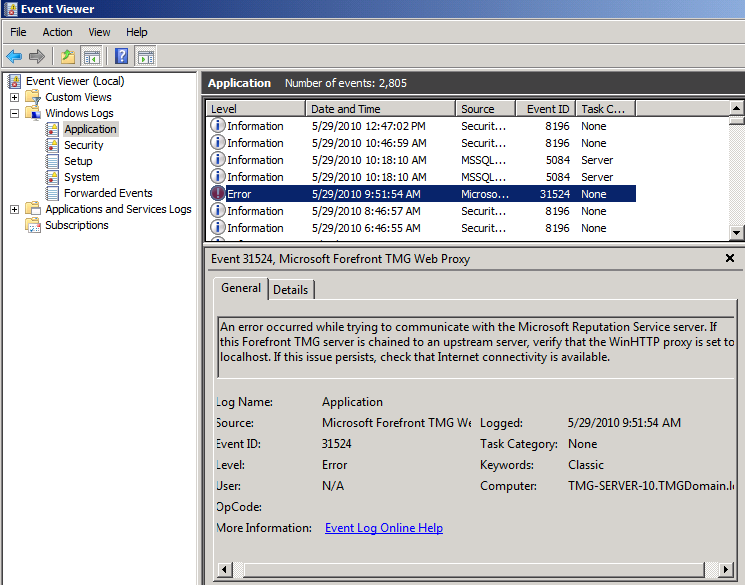Click the Up one level folder icon

(68, 57)
